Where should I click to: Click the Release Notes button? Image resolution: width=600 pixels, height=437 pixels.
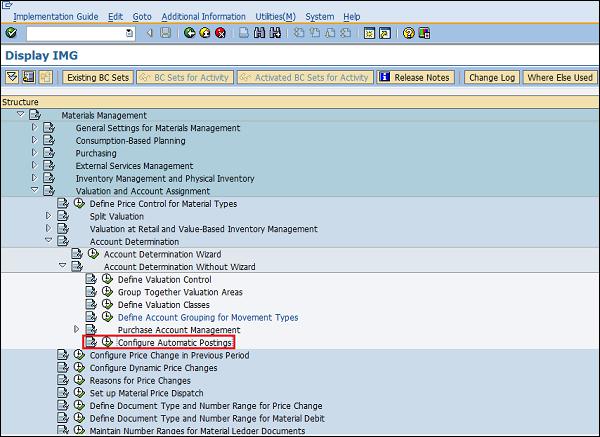(416, 77)
